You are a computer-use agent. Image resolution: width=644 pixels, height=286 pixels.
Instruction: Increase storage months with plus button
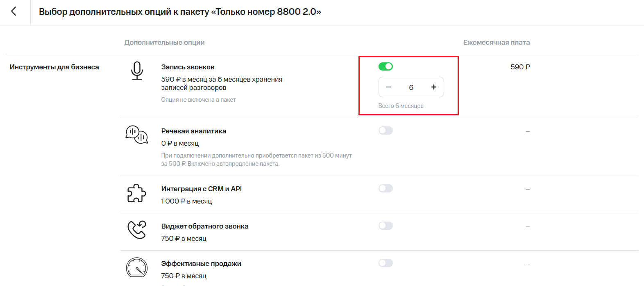434,87
